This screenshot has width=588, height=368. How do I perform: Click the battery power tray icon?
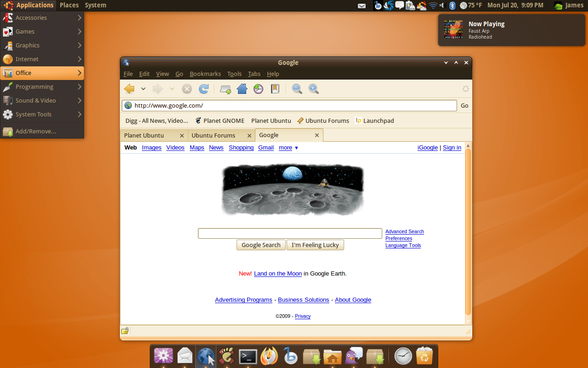point(411,6)
